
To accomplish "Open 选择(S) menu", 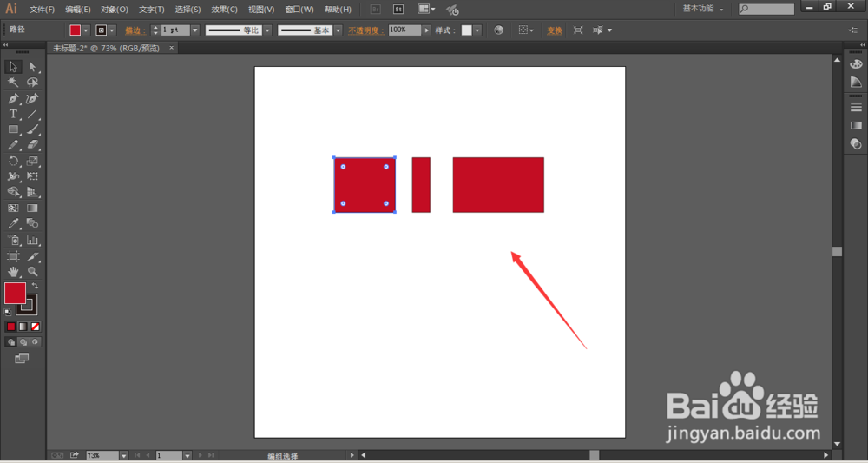I will pos(187,10).
